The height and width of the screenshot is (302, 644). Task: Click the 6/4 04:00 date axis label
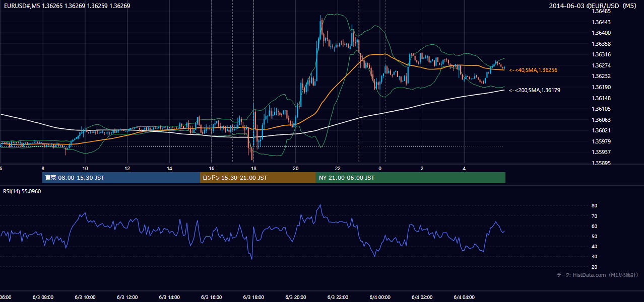click(x=464, y=297)
